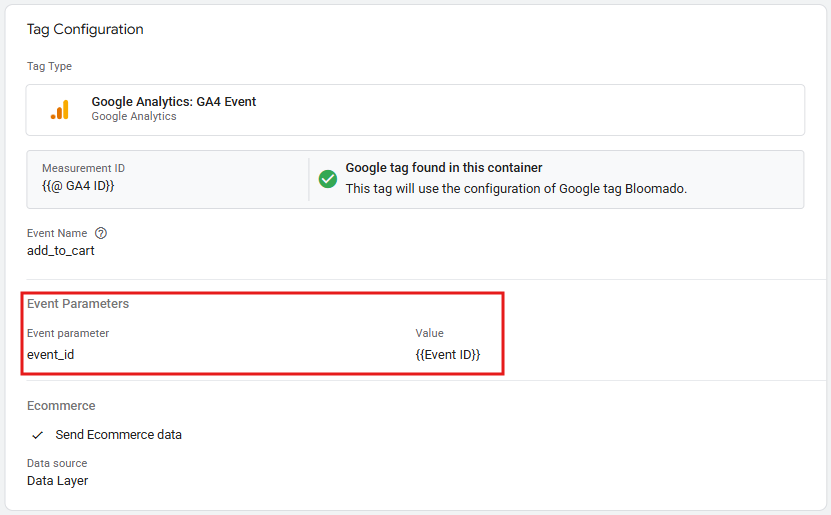Click the Send Ecommerce data checkmark

38,435
